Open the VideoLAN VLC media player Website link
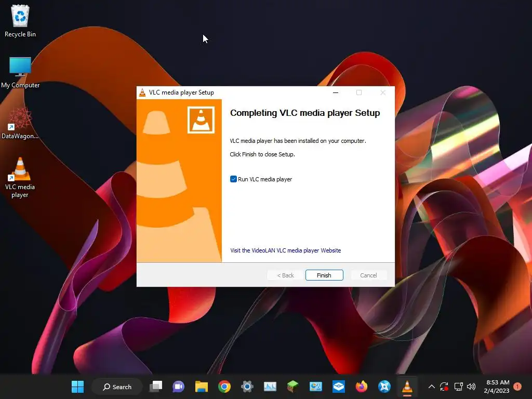The image size is (532, 399). [285, 250]
